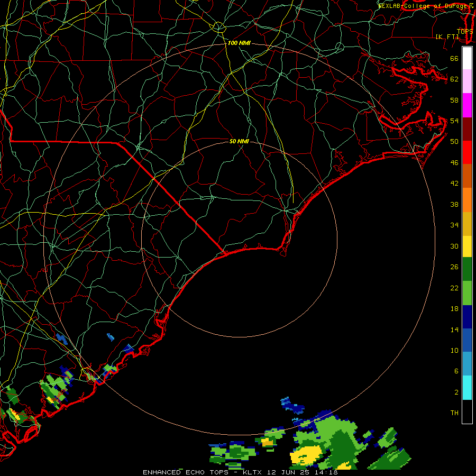Screen dimensions: 476x476
Task: Click the 38 value on the scale
Action: click(x=454, y=204)
